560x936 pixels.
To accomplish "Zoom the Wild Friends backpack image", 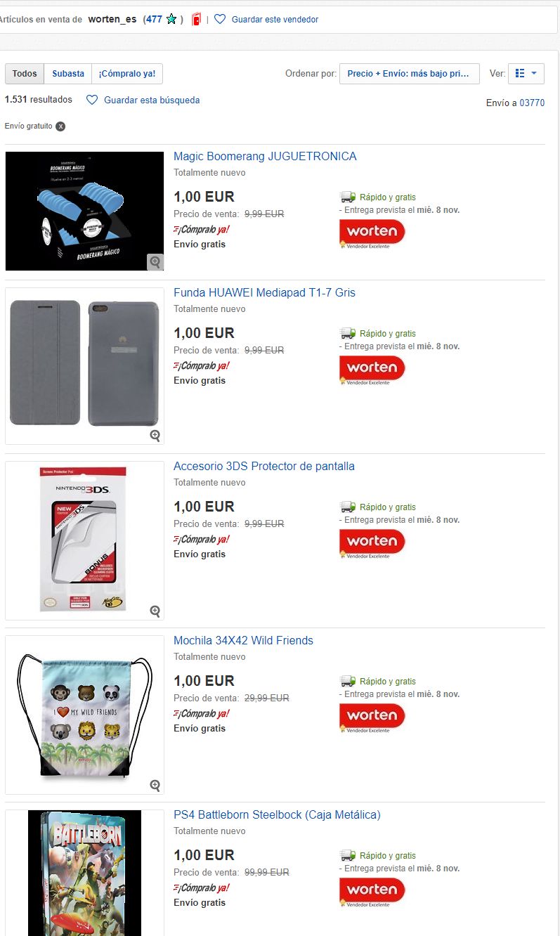I will 155,785.
